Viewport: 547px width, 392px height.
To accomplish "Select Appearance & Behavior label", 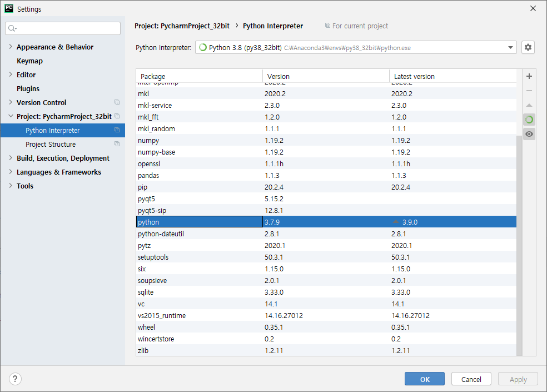I will coord(55,47).
